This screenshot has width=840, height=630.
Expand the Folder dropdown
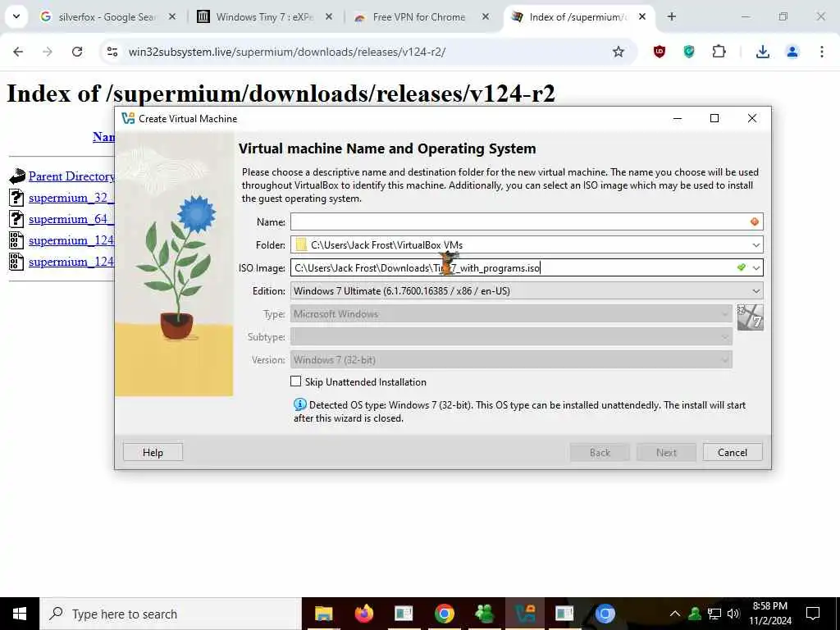(756, 244)
